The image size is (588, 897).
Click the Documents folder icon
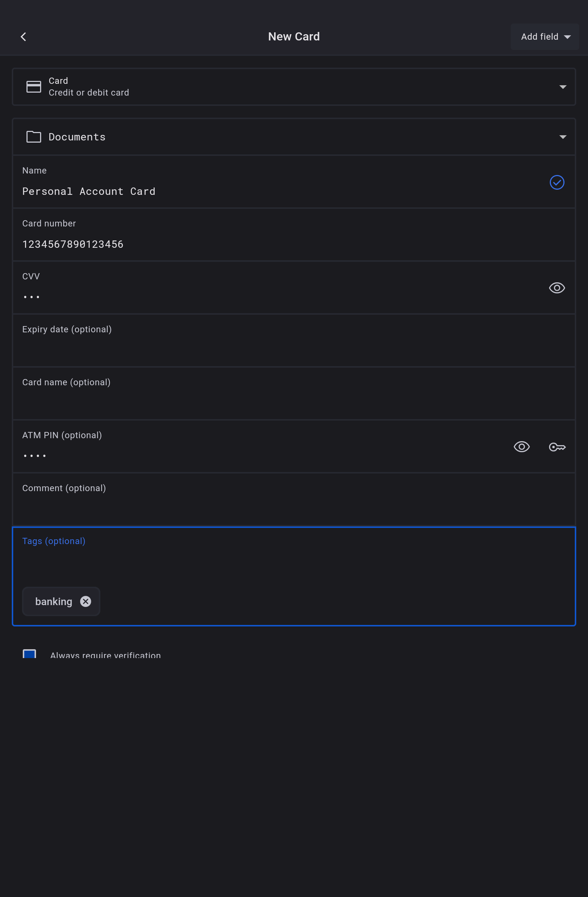(x=33, y=137)
